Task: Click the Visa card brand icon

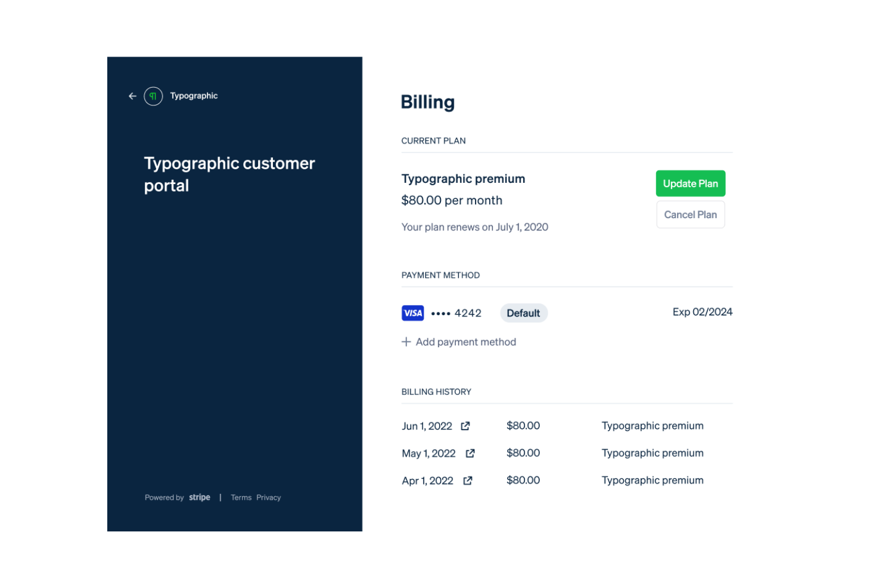Action: click(412, 313)
